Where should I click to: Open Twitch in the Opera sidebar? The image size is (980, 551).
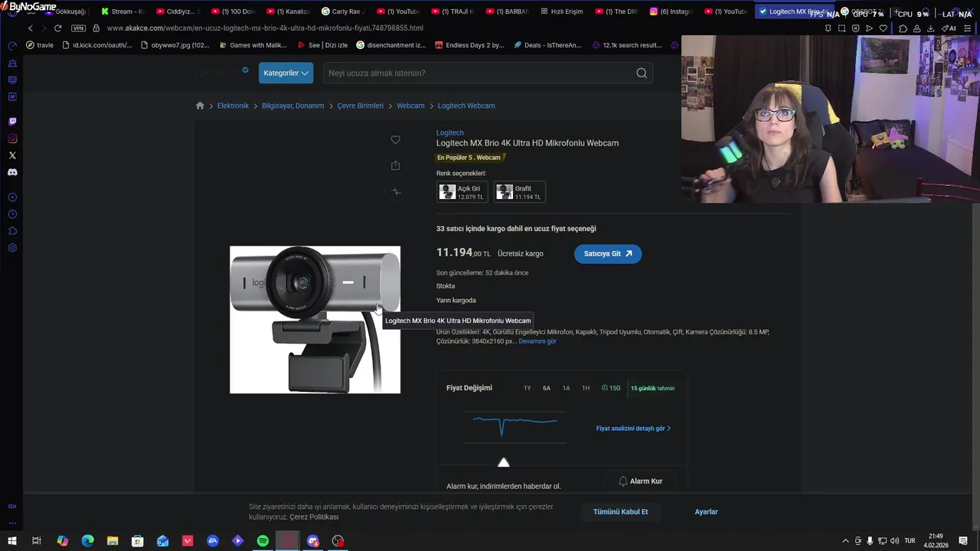[x=12, y=122]
